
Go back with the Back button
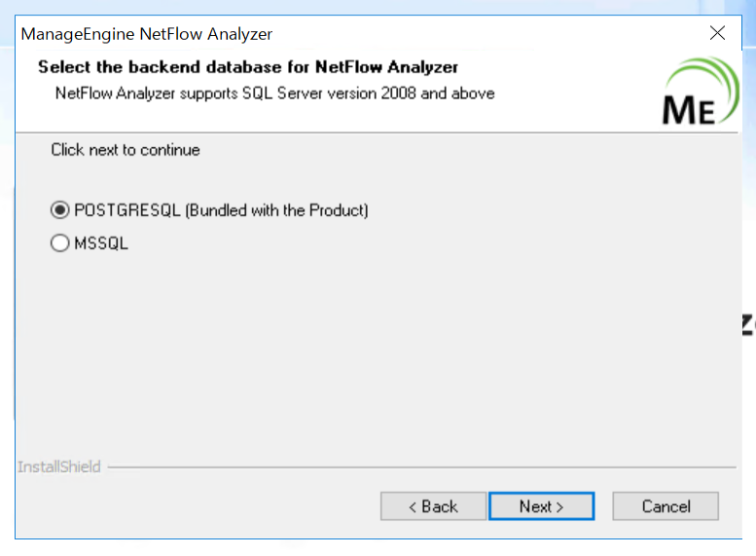(433, 506)
